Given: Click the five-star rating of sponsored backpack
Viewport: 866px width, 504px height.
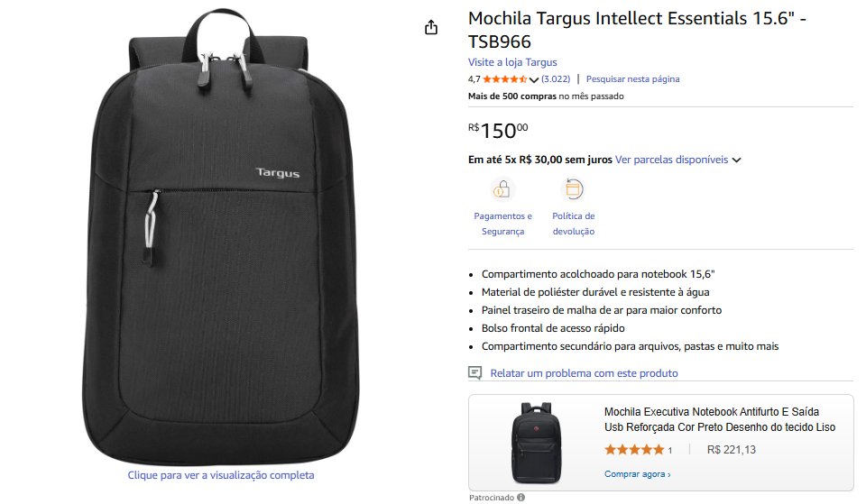Looking at the screenshot, I should [x=634, y=449].
